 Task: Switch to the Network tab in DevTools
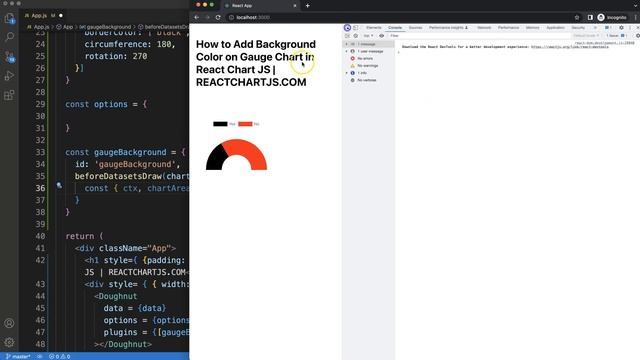(x=484, y=28)
